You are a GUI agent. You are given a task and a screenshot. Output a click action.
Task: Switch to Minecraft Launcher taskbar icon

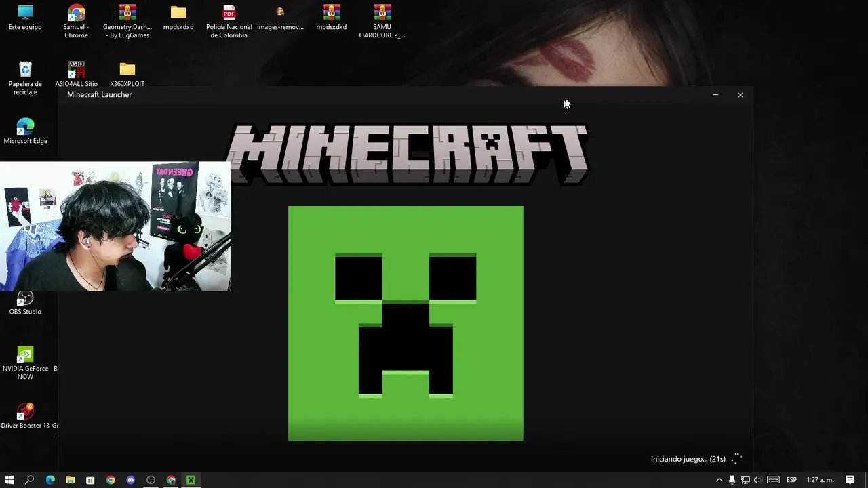pyautogui.click(x=191, y=480)
